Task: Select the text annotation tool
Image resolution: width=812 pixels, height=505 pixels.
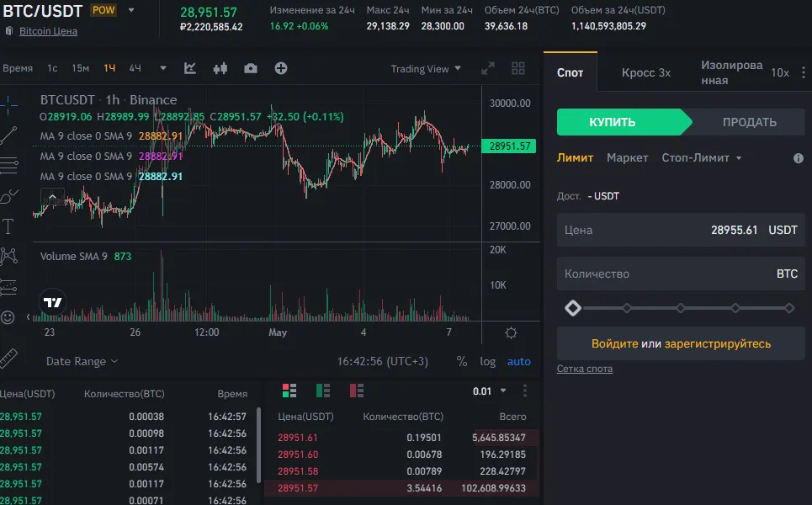Action: click(8, 226)
